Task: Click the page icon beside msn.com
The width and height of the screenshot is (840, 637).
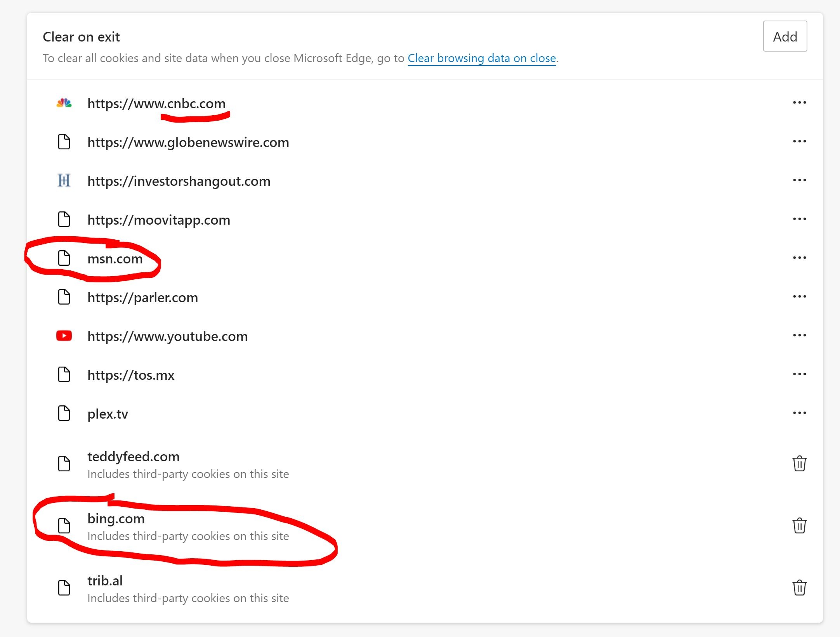Action: coord(64,258)
